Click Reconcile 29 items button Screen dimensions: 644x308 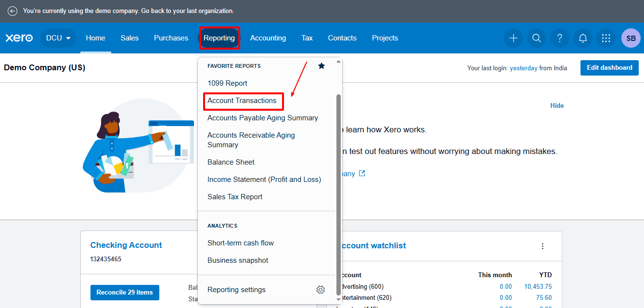click(125, 292)
